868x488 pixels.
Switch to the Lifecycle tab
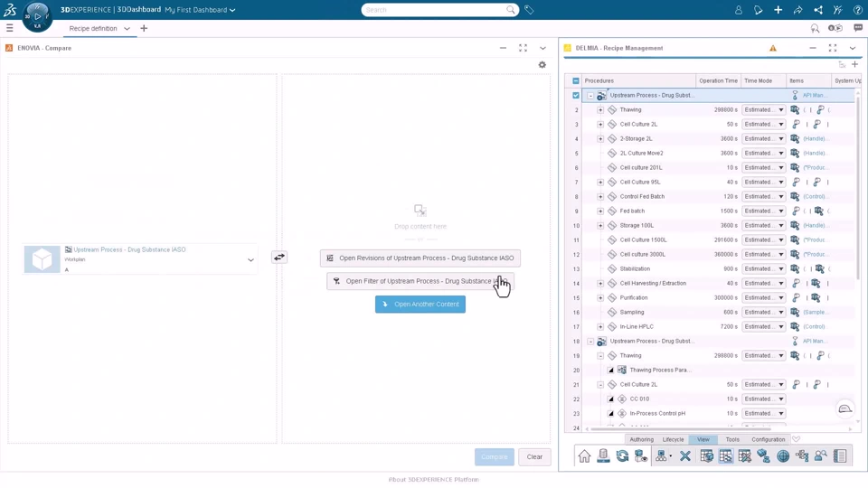coord(673,439)
